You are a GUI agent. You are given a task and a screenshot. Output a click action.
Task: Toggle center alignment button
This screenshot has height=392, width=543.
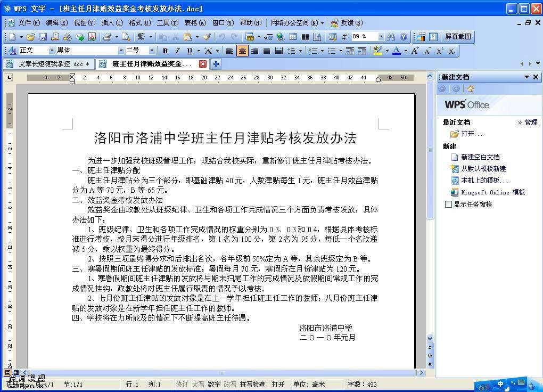click(242, 51)
